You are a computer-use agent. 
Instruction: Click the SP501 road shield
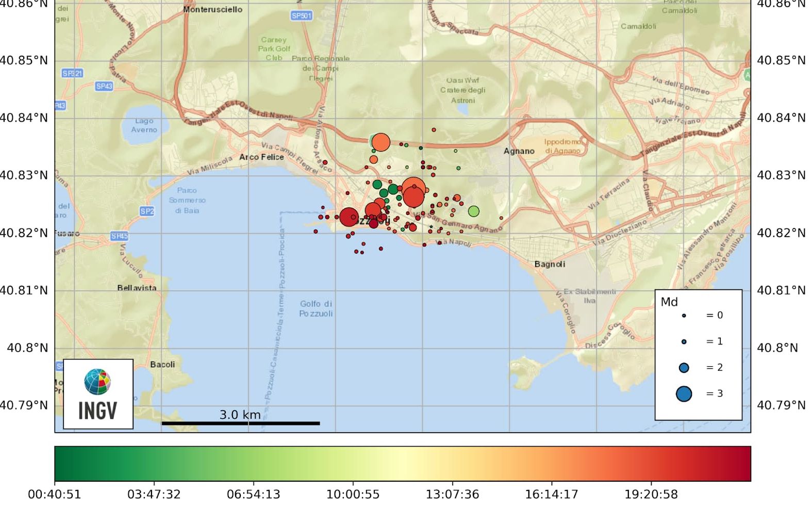tap(302, 16)
